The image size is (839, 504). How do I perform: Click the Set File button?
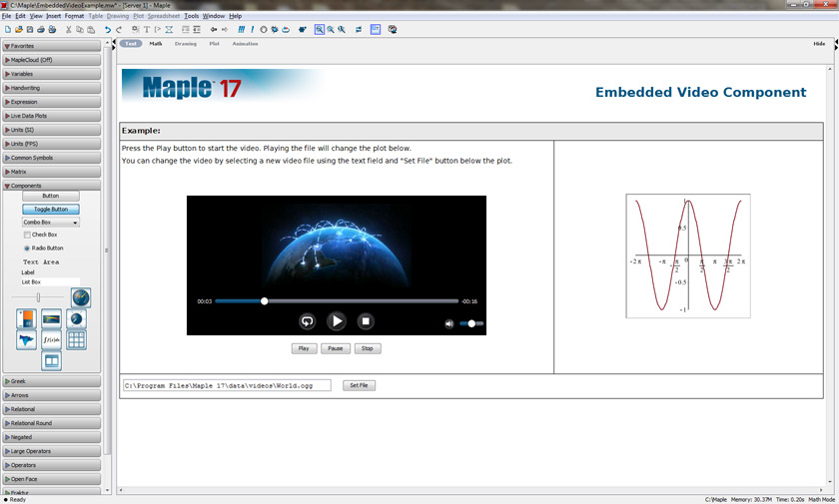click(x=359, y=385)
